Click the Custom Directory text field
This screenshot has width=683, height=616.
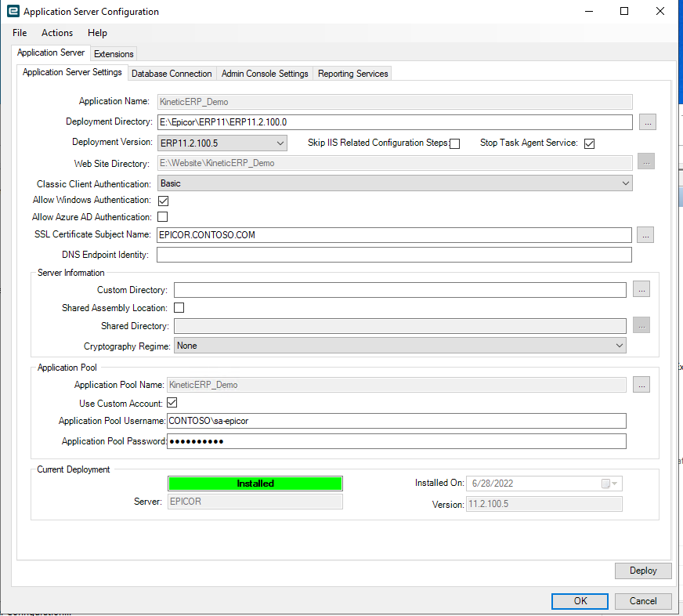pyautogui.click(x=400, y=290)
